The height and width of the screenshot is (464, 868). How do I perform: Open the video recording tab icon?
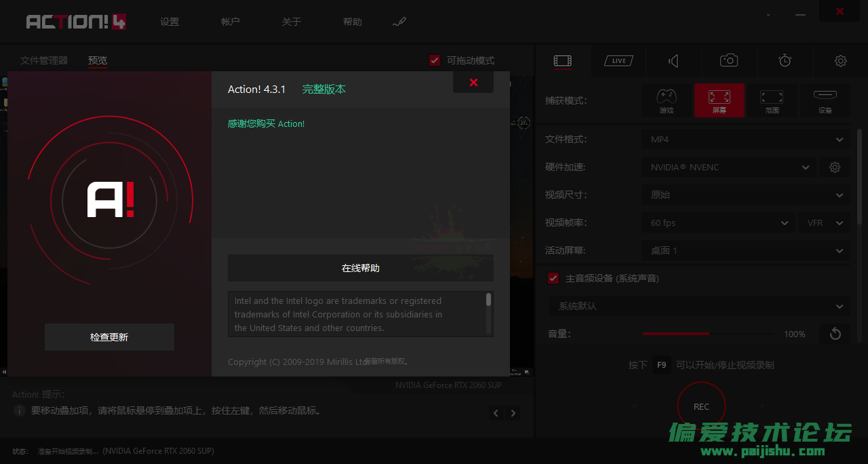coord(562,61)
